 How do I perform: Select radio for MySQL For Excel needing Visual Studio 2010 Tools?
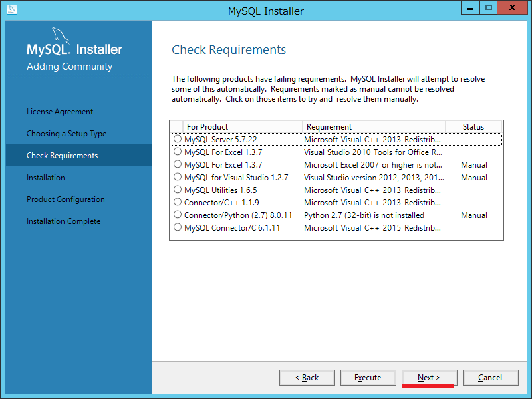(x=178, y=152)
